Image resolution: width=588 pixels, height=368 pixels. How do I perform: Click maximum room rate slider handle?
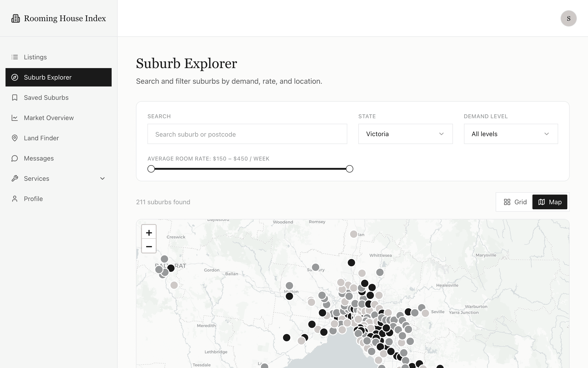click(349, 169)
